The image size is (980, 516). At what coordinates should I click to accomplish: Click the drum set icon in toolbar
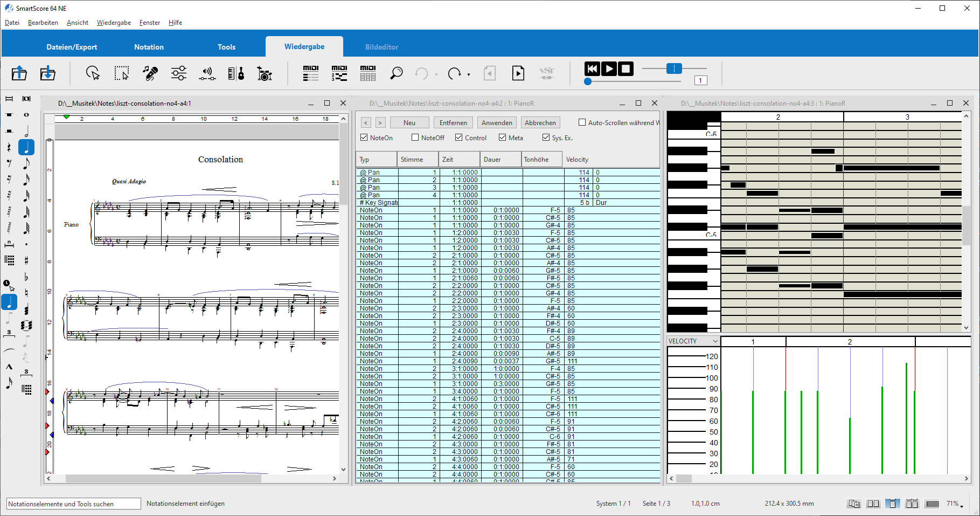coord(264,73)
